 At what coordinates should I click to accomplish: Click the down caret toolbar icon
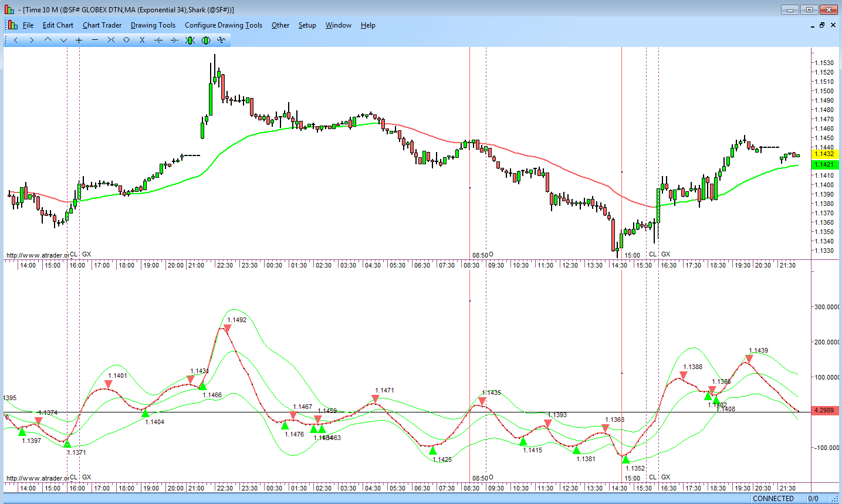coord(63,40)
